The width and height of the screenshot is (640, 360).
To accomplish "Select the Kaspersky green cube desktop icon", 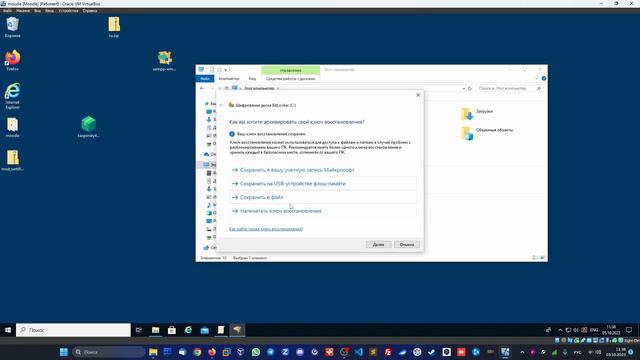I will (89, 127).
